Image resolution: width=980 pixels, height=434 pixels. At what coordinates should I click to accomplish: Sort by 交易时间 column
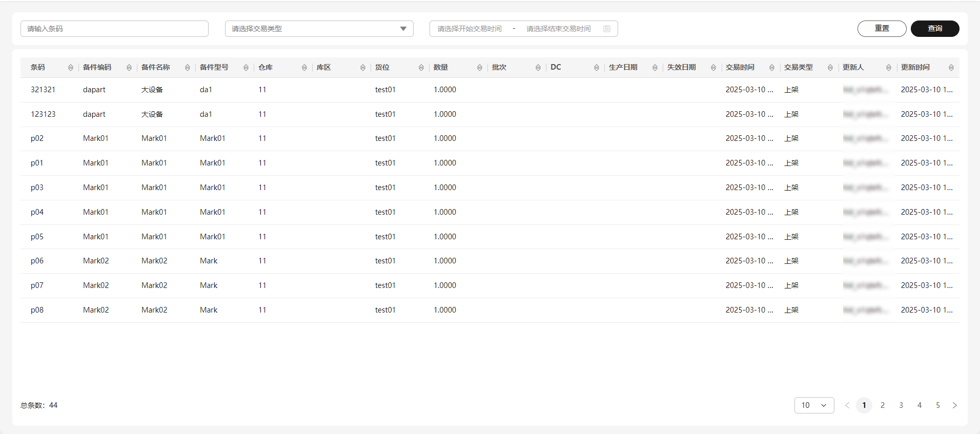772,68
